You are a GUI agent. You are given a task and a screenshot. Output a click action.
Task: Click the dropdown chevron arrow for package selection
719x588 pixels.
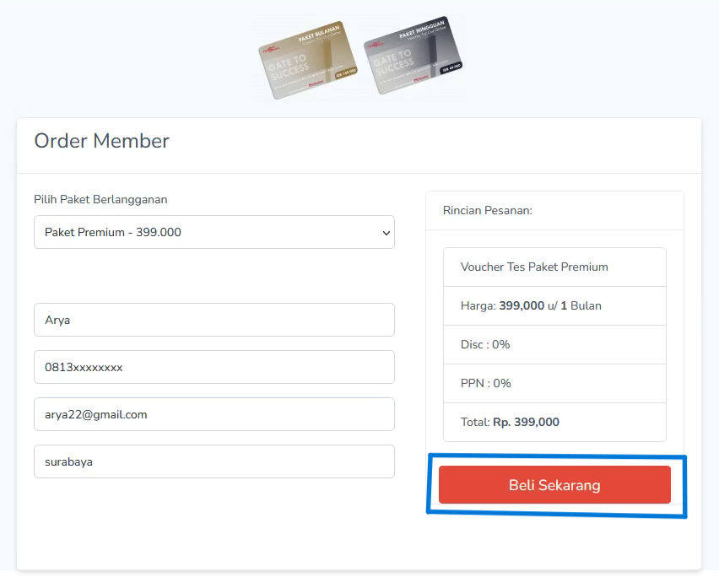click(x=386, y=233)
